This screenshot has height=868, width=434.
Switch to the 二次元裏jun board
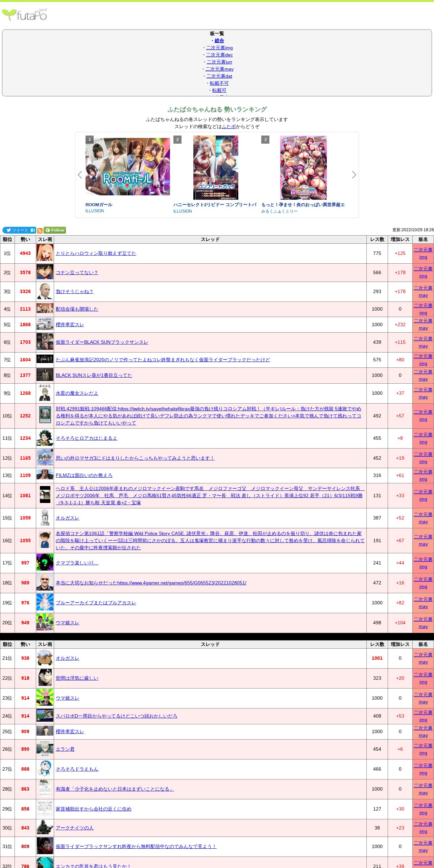219,62
